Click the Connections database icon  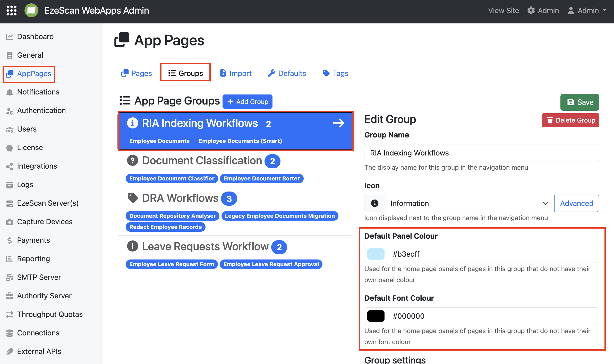10,333
